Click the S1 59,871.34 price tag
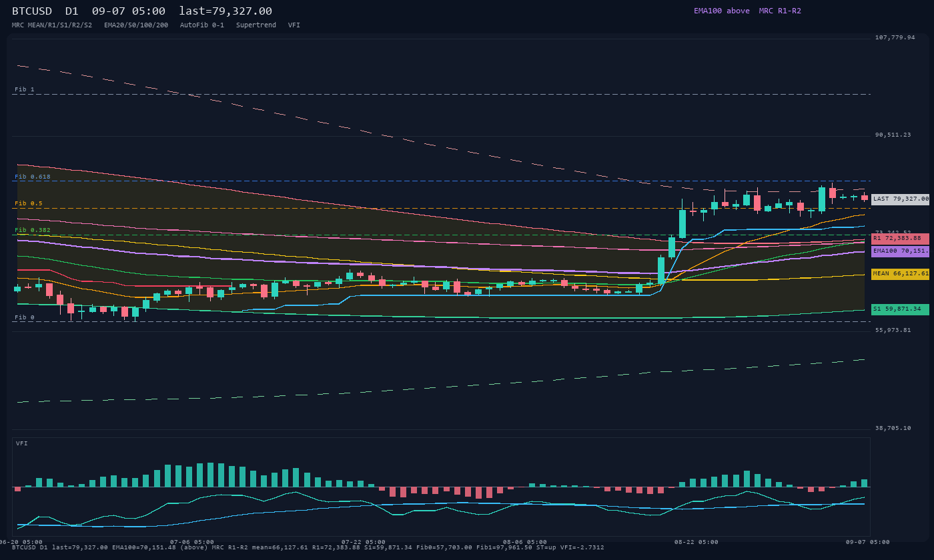The height and width of the screenshot is (560, 934). (x=900, y=309)
